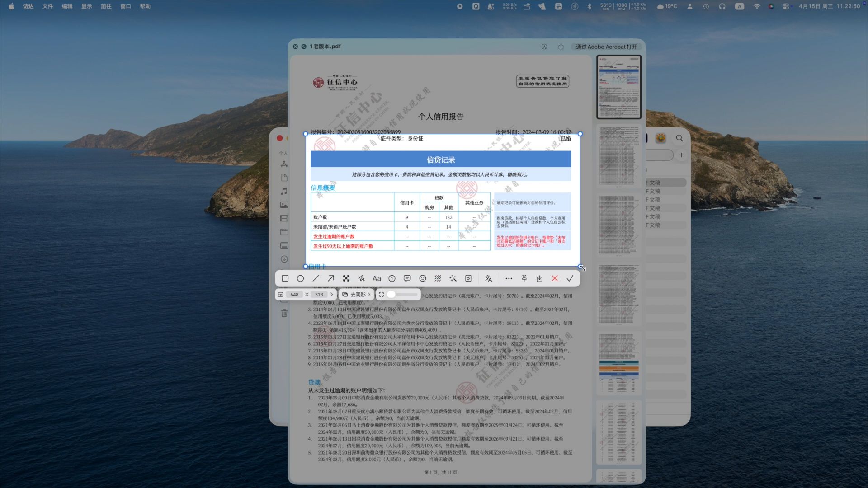This screenshot has width=868, height=488.
Task: Click 通过 Adobe Acrobat 打开 button
Action: point(606,47)
